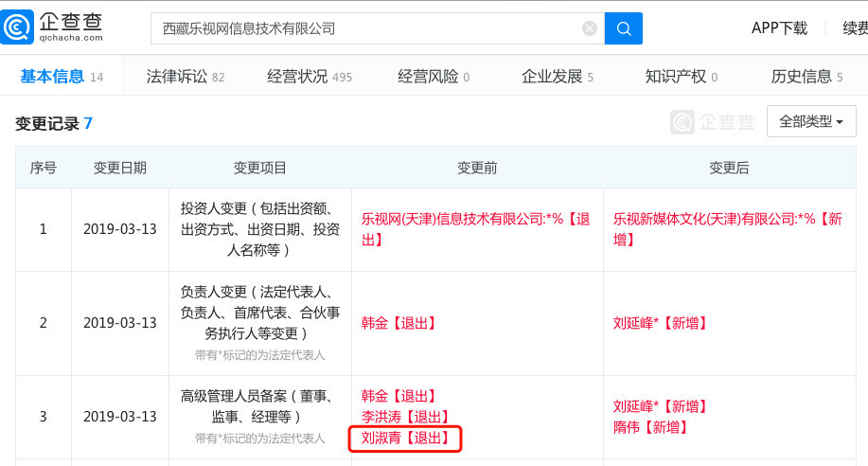Click 韩金【退出】 in row 3

399,396
